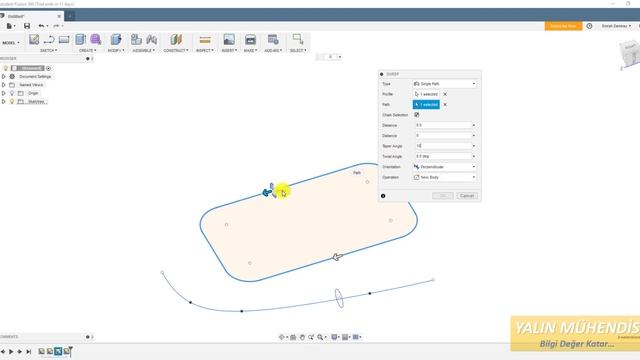The width and height of the screenshot is (640, 360).
Task: Click the Construct plane icon
Action: (x=176, y=40)
